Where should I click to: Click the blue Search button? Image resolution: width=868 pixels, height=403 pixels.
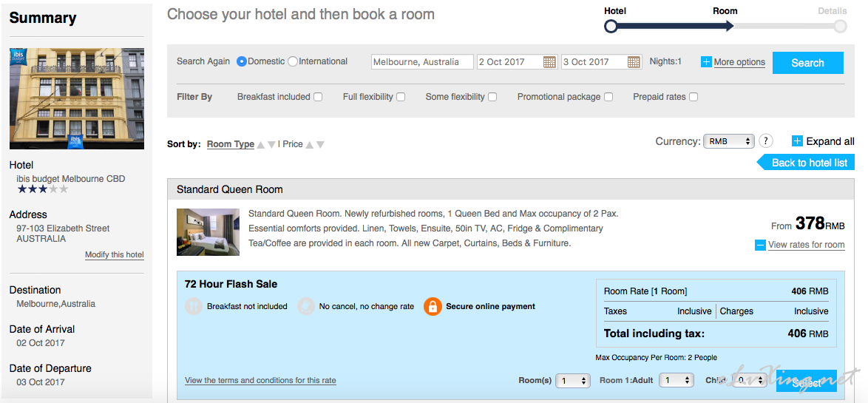807,63
